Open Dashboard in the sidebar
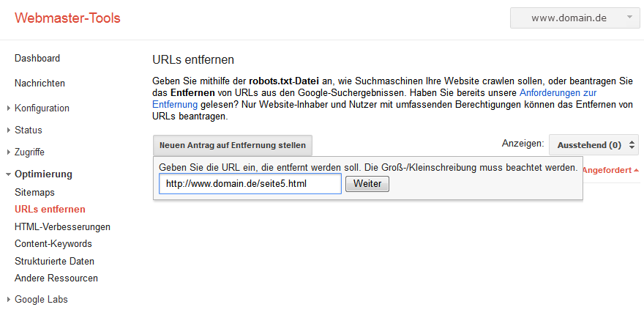The width and height of the screenshot is (644, 310). pos(37,59)
